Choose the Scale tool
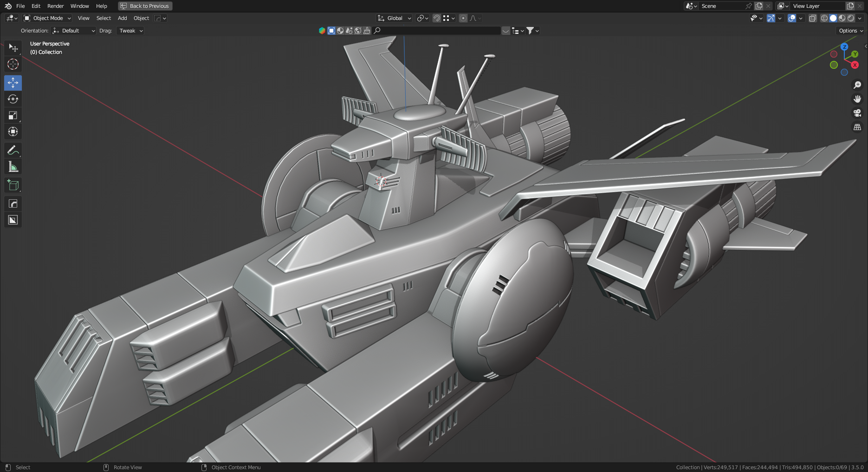 (x=13, y=115)
